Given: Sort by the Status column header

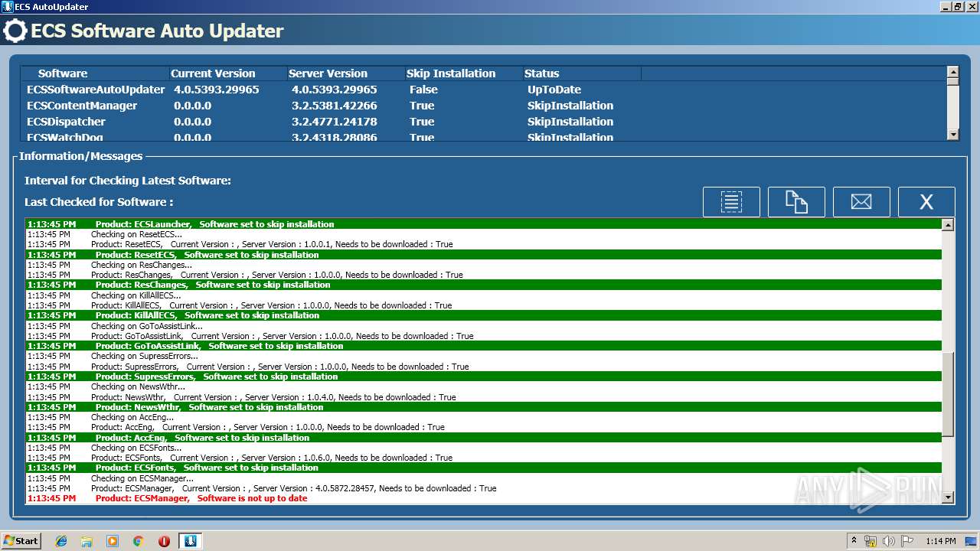Looking at the screenshot, I should [x=581, y=73].
